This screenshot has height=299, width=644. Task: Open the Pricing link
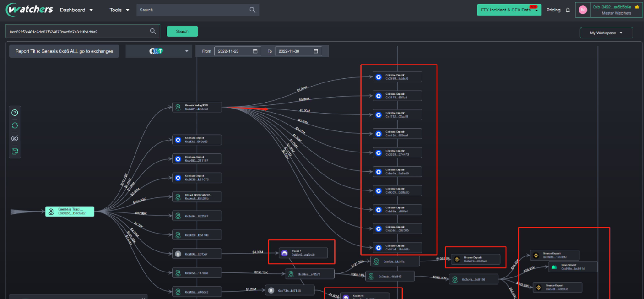(x=553, y=10)
